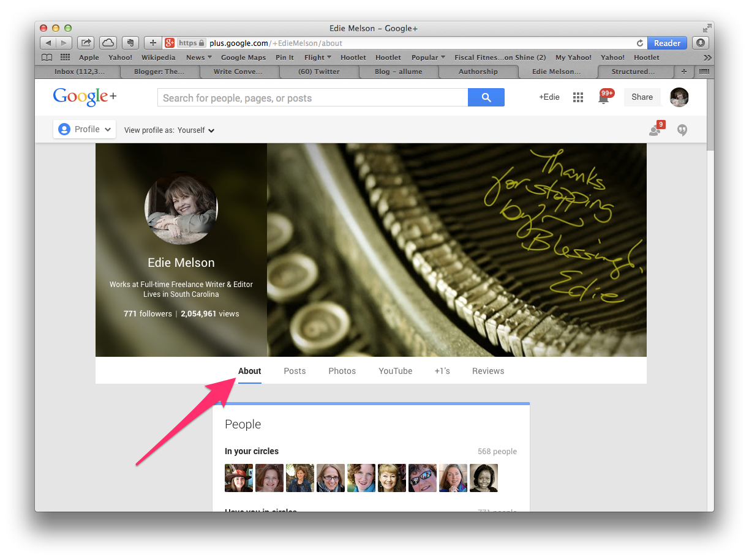This screenshot has width=749, height=560.
Task: Go back with Safari's back arrow
Action: pos(48,43)
